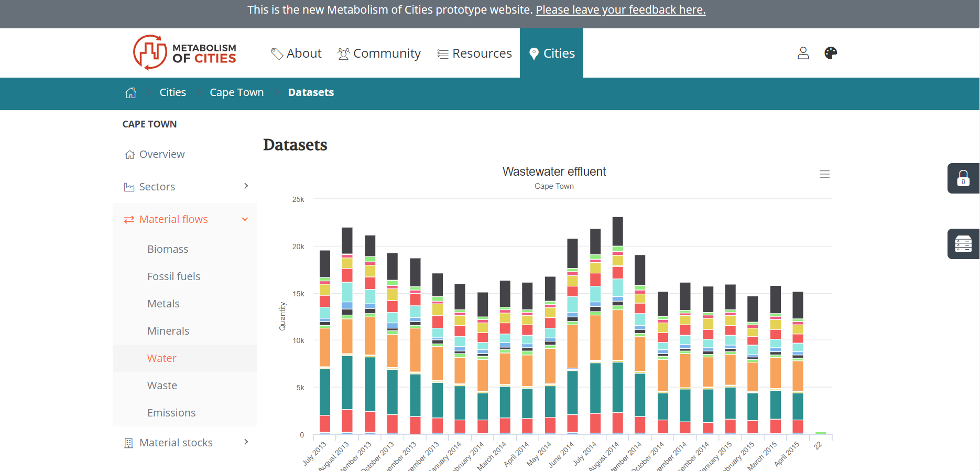Click the Quantity axis title

282,316
